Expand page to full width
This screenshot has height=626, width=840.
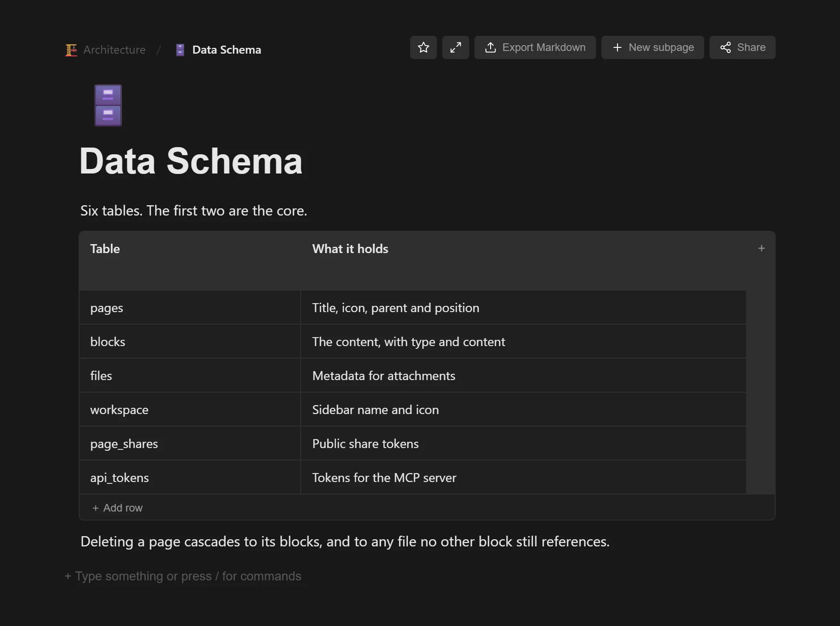pyautogui.click(x=455, y=47)
